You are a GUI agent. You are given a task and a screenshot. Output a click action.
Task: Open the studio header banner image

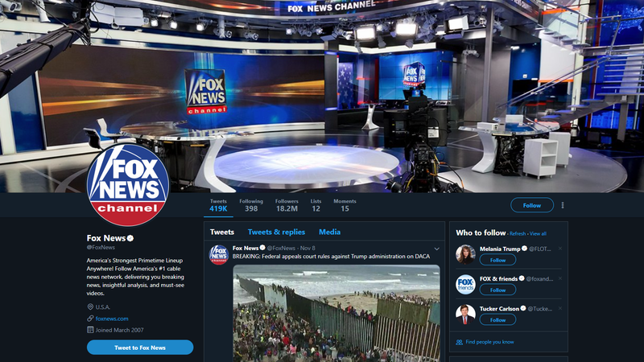[x=322, y=96]
